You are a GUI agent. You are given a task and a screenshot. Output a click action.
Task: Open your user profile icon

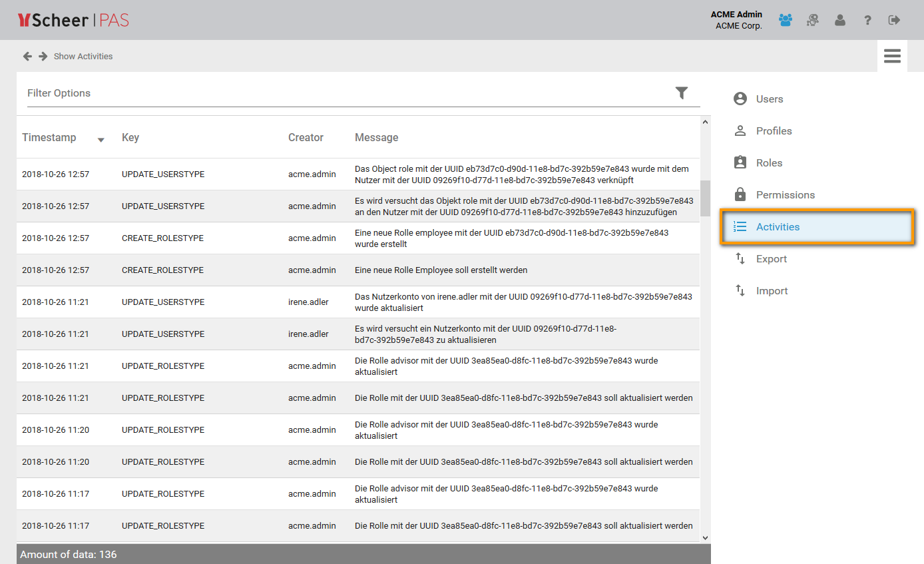tap(839, 20)
